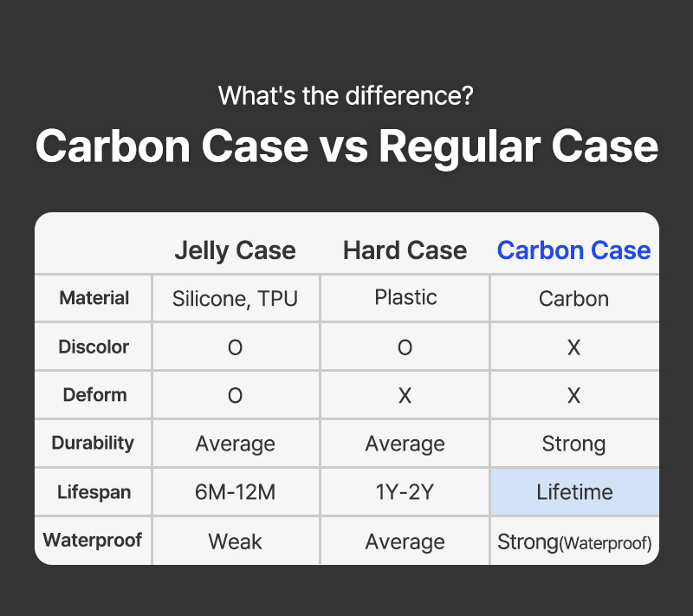This screenshot has width=693, height=616.
Task: Select the Hard Case column header
Action: 405,251
